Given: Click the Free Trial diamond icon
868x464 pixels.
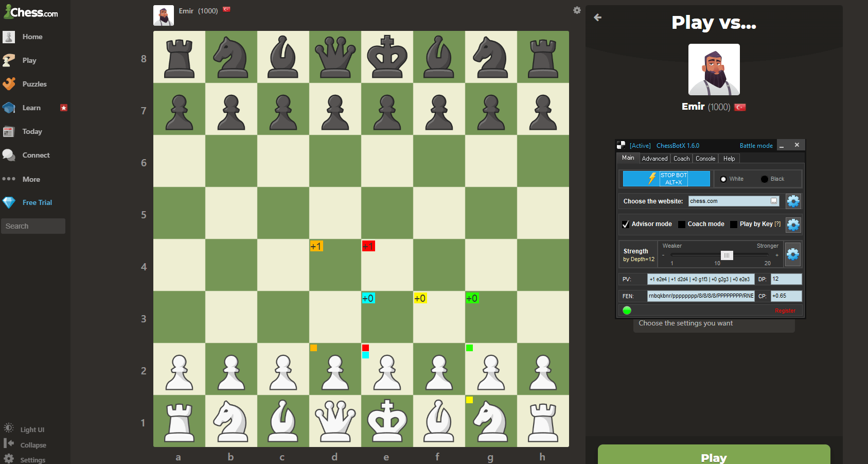Looking at the screenshot, I should 9,202.
